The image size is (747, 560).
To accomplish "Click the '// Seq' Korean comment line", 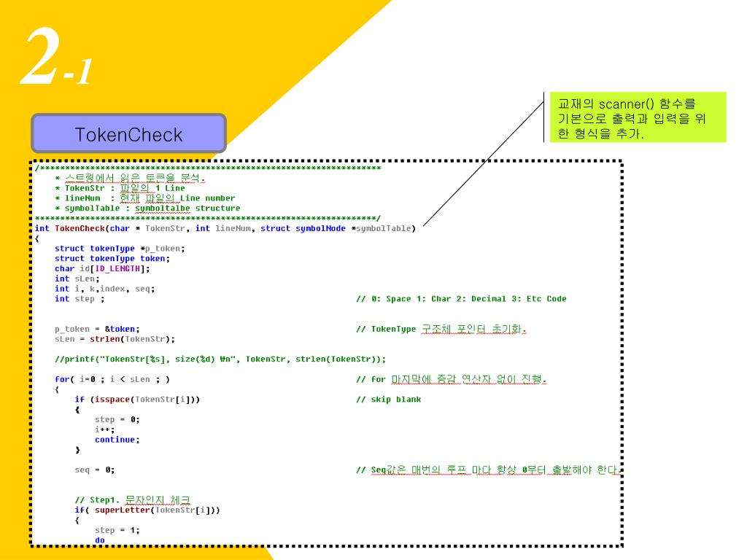I will (489, 470).
